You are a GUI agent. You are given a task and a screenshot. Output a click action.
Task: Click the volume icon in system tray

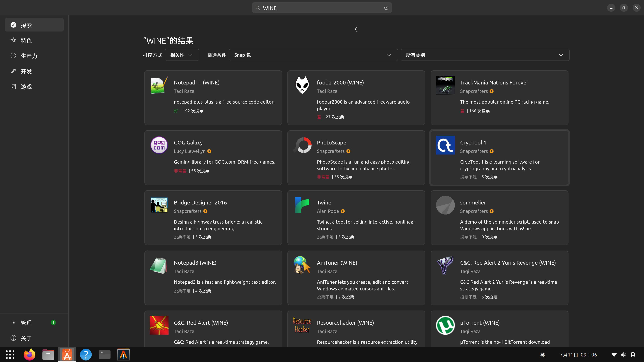click(x=624, y=355)
